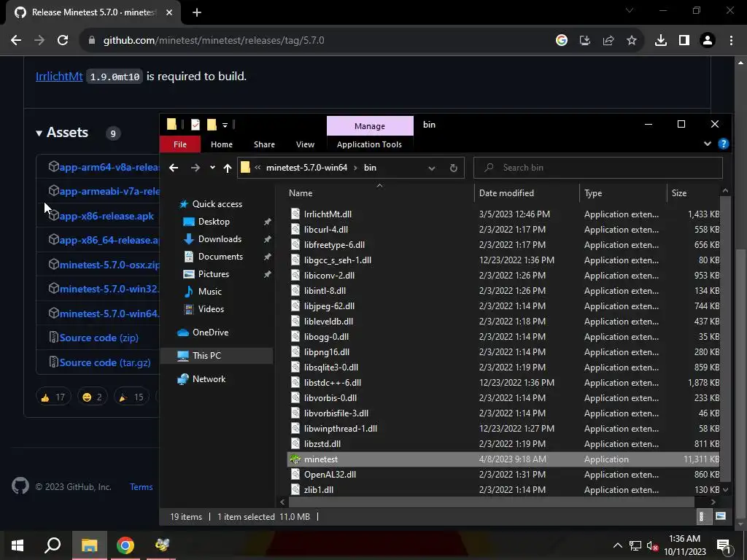Screen dimensions: 747x560
Task: Open the Home ribbon tab
Action: tap(222, 144)
